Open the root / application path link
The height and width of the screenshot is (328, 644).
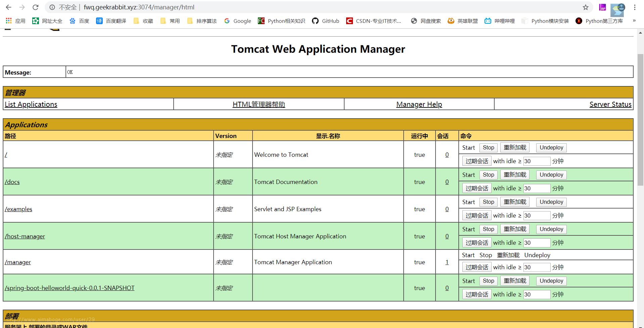[x=6, y=155]
